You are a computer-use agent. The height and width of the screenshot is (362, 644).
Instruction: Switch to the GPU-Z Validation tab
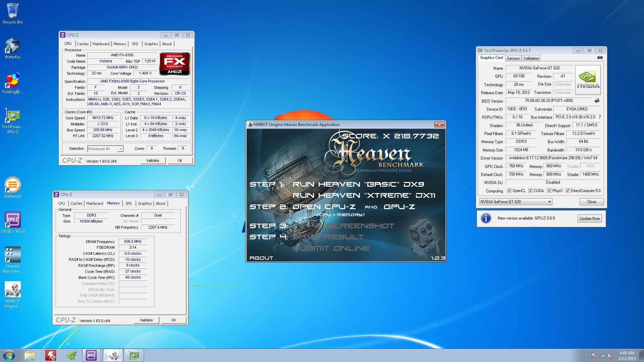coord(531,58)
